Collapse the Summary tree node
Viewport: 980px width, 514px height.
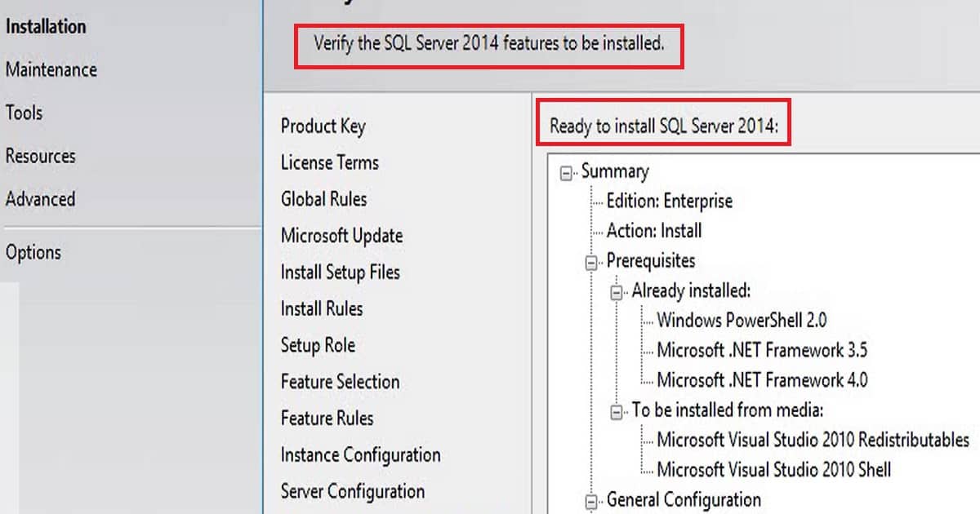tap(566, 173)
